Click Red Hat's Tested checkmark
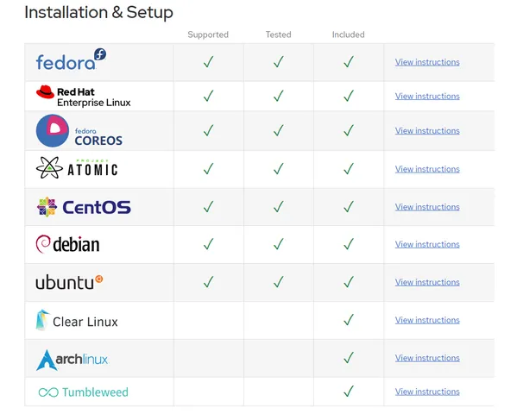This screenshot has height=420, width=523. pos(279,96)
